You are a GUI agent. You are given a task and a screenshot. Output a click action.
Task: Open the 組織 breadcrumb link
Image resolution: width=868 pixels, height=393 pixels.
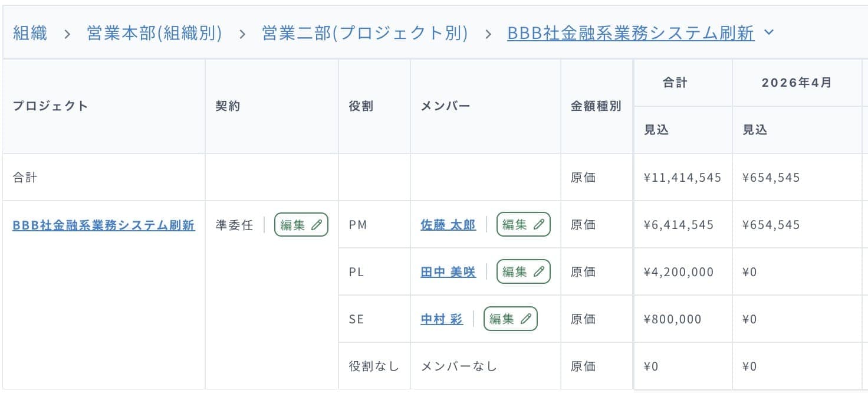click(29, 33)
